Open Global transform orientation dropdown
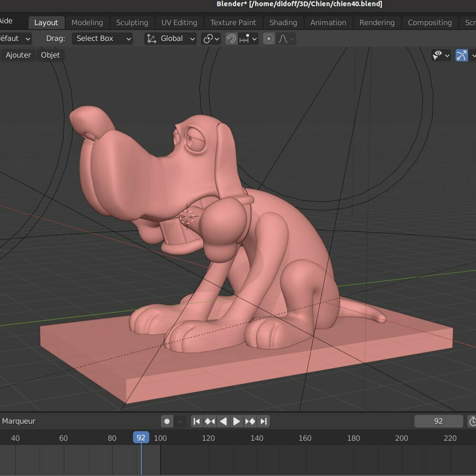The image size is (476, 476). [x=170, y=39]
